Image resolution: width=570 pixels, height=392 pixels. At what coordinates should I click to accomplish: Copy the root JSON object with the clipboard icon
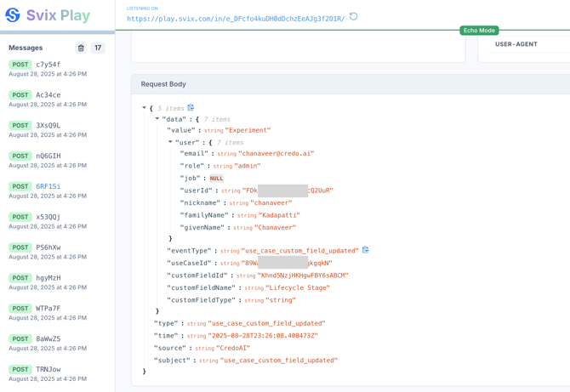point(191,107)
